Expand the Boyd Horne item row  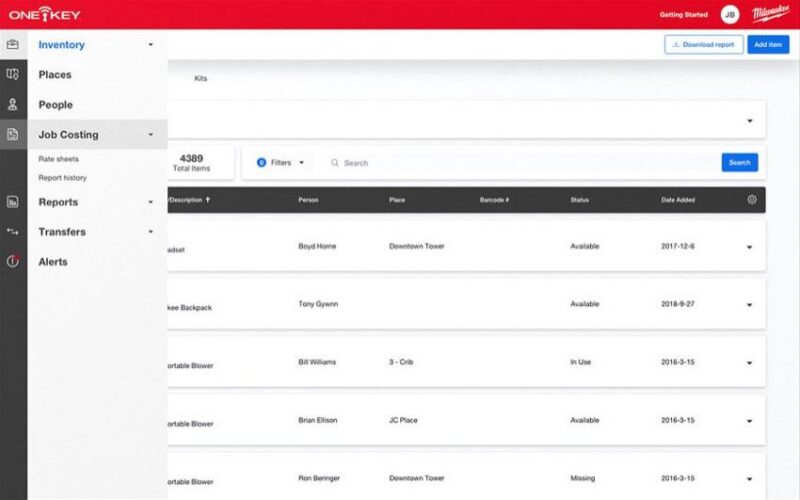749,248
